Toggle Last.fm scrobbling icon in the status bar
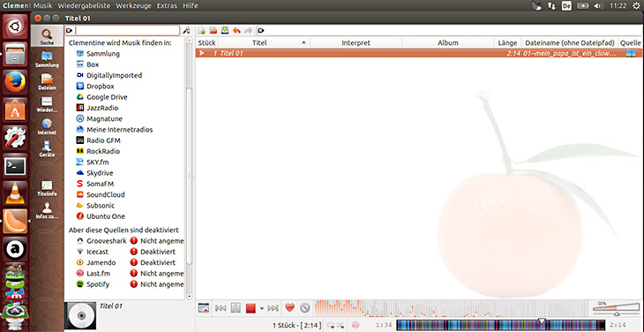This screenshot has width=644, height=332. coord(356,325)
